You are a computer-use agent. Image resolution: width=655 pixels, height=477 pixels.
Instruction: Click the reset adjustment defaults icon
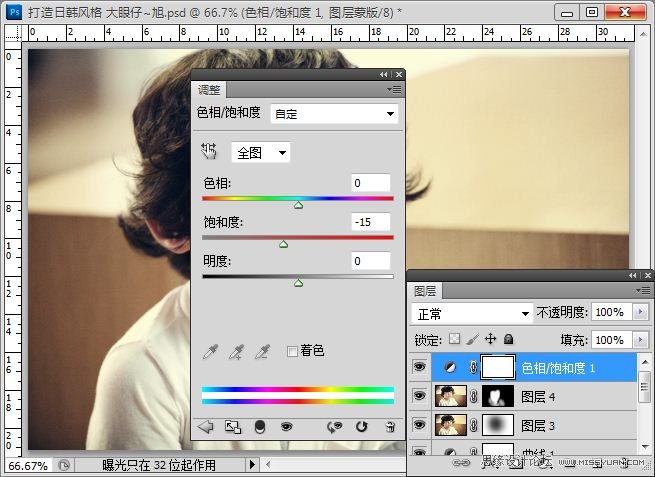(361, 426)
